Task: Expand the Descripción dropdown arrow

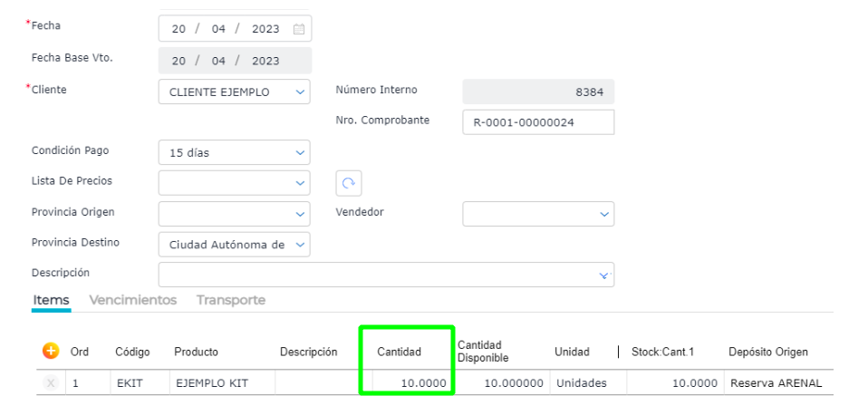Action: pos(604,275)
